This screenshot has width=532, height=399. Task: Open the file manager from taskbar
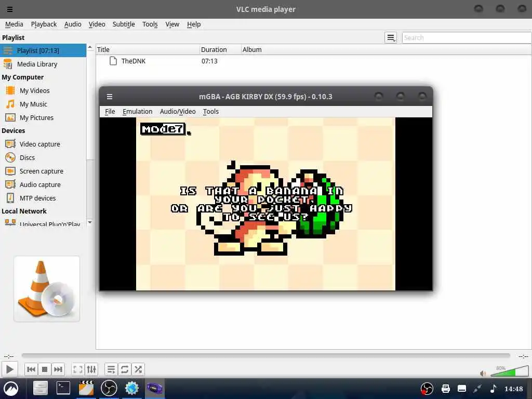tap(40, 388)
